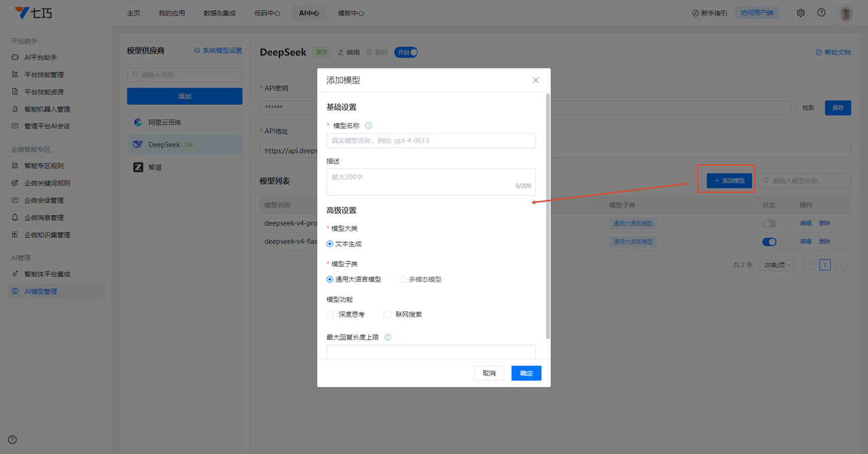Click the 确定 button
Viewport: 868px width, 454px height.
[526, 373]
